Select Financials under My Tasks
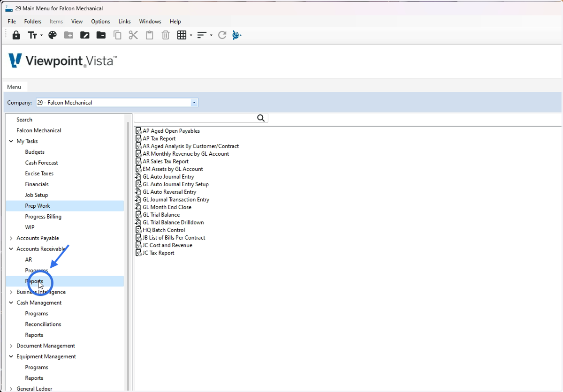Image resolution: width=563 pixels, height=392 pixels. [x=37, y=184]
